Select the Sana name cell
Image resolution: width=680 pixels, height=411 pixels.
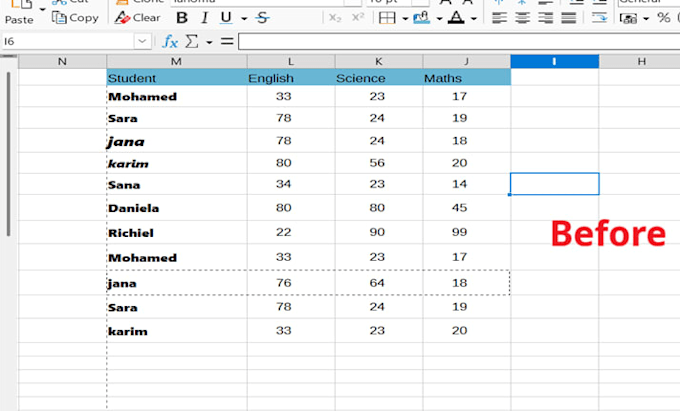pyautogui.click(x=177, y=184)
